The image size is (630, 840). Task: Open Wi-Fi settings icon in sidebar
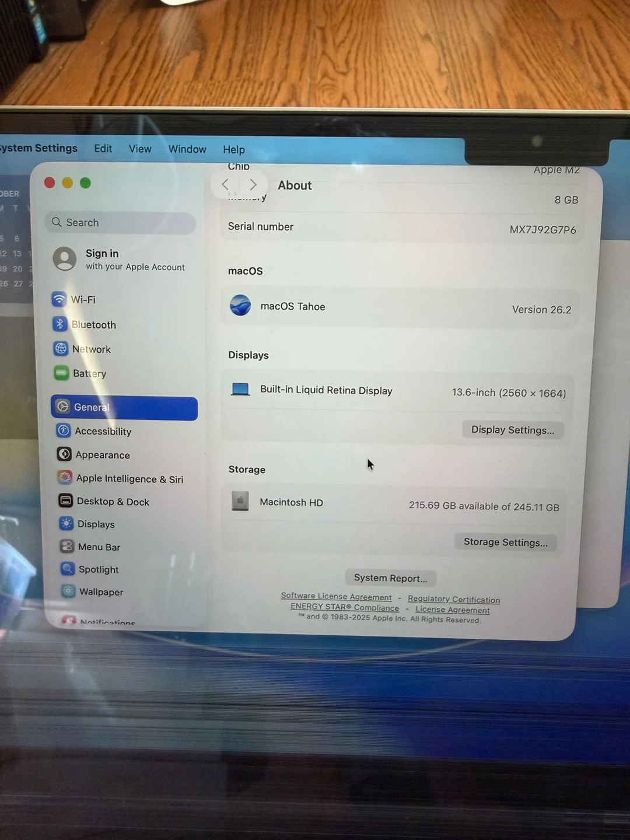pyautogui.click(x=59, y=299)
